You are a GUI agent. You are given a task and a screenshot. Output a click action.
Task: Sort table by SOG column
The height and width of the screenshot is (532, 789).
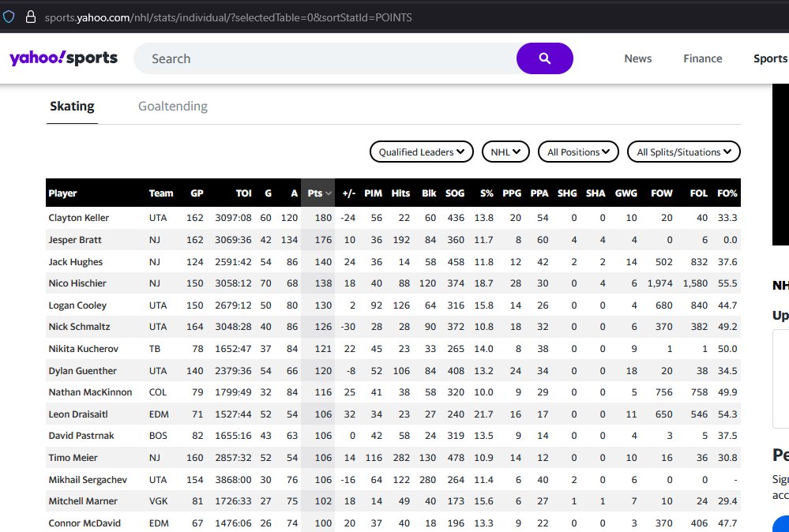(455, 193)
